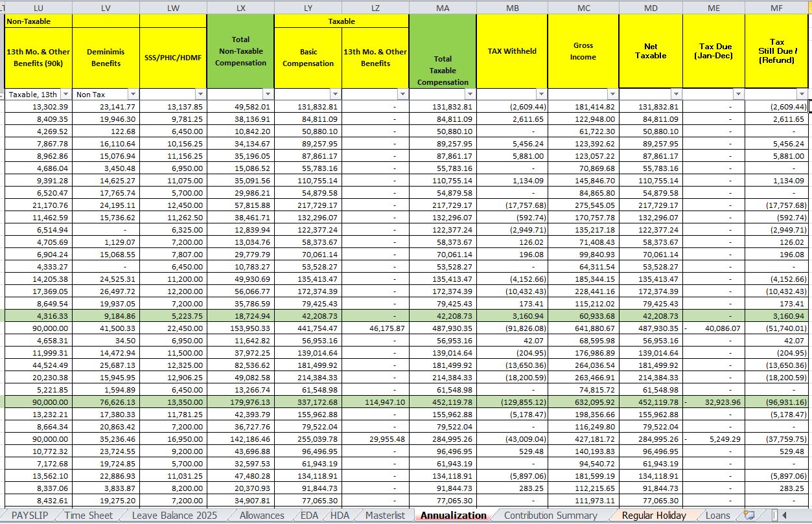Click the deminimis cell 76,626.13
The image size is (812, 524).
[x=106, y=402]
